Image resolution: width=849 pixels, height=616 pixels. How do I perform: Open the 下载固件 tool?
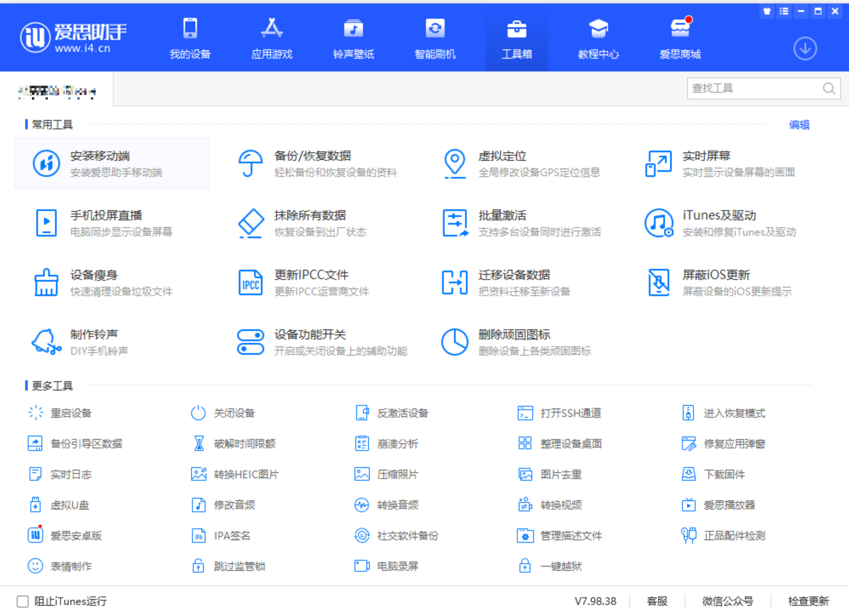[x=713, y=474]
